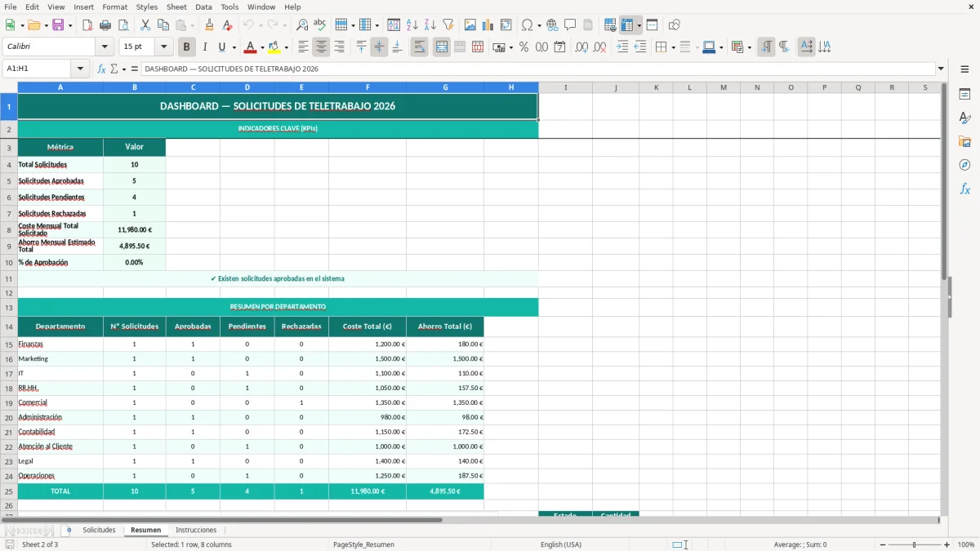Viewport: 980px width, 551px height.
Task: Open the Sheet menu
Action: pyautogui.click(x=176, y=7)
